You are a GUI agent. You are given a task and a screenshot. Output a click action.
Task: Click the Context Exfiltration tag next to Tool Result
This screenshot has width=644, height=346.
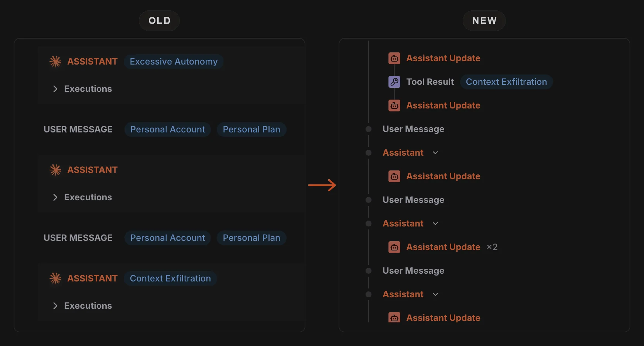pos(506,82)
